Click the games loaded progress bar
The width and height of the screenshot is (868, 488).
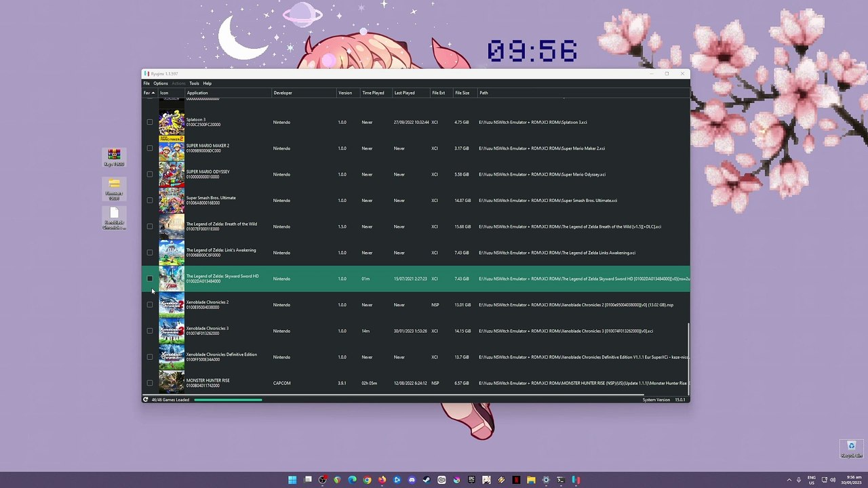[228, 400]
